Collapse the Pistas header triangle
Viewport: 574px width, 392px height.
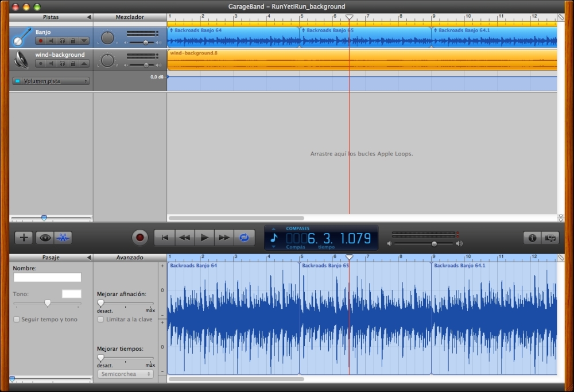point(88,17)
